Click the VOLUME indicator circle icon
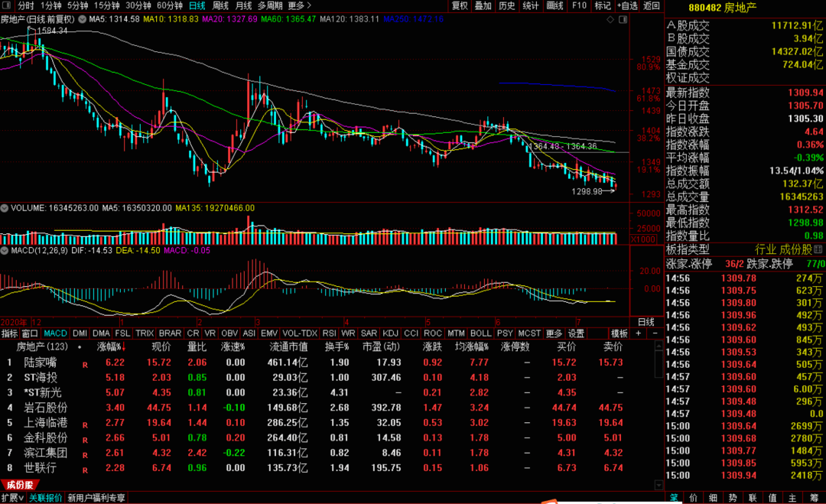The width and height of the screenshot is (826, 504). coord(5,208)
